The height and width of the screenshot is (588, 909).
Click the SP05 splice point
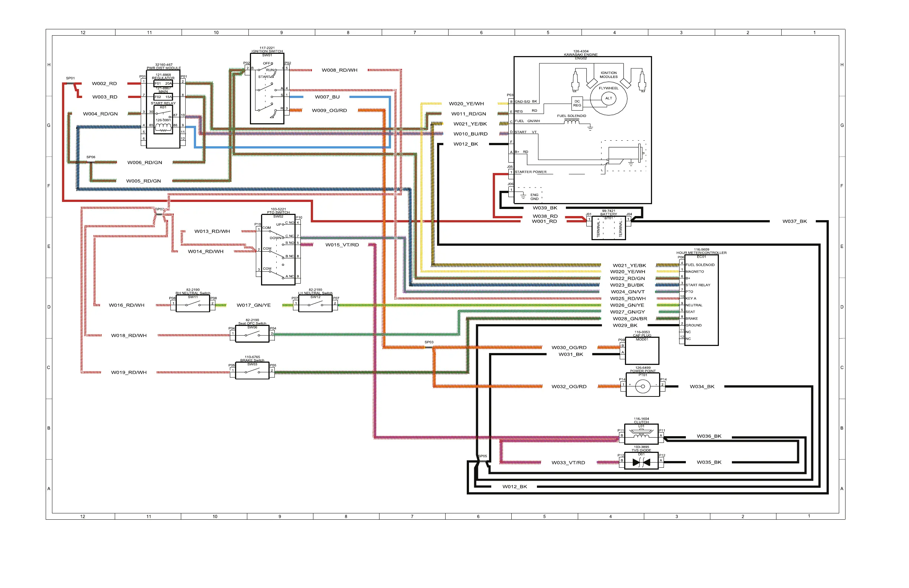pos(482,461)
